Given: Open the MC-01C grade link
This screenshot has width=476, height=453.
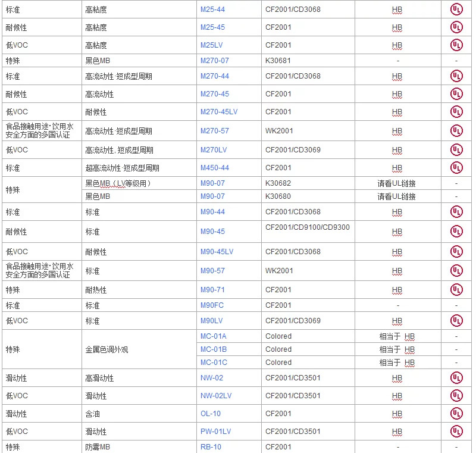Looking at the screenshot, I should pos(214,362).
